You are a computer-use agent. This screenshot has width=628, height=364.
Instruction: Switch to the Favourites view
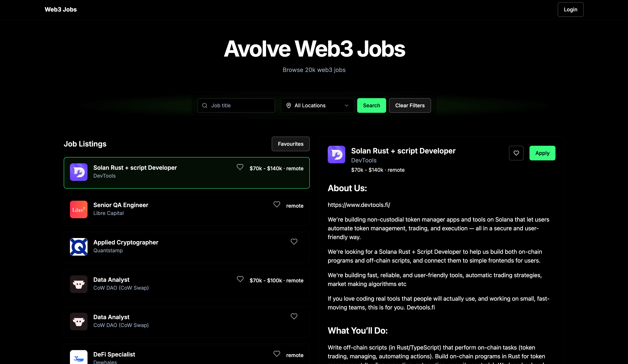point(290,144)
